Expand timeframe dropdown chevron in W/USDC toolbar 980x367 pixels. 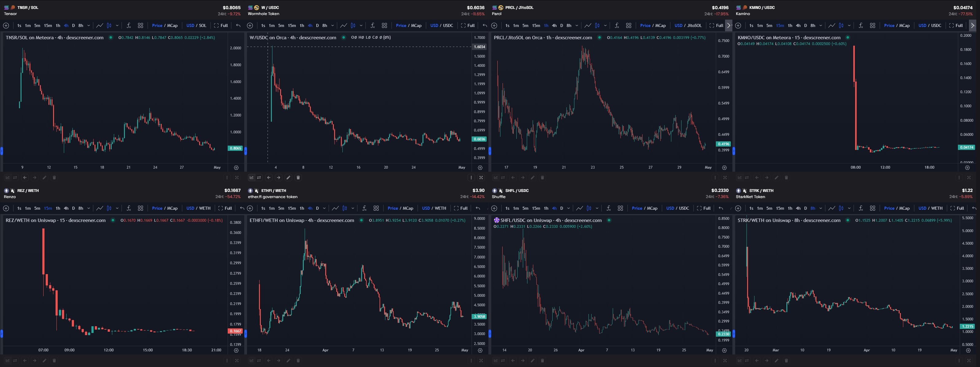click(x=333, y=25)
